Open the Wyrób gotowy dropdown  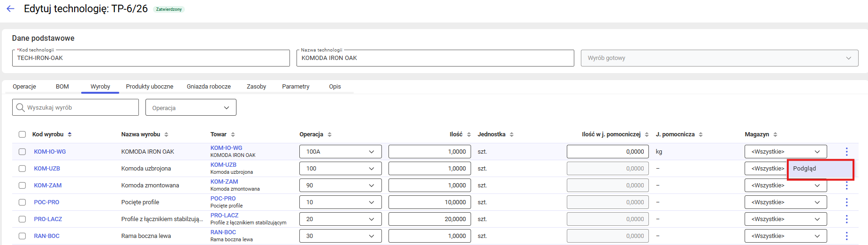pos(719,58)
